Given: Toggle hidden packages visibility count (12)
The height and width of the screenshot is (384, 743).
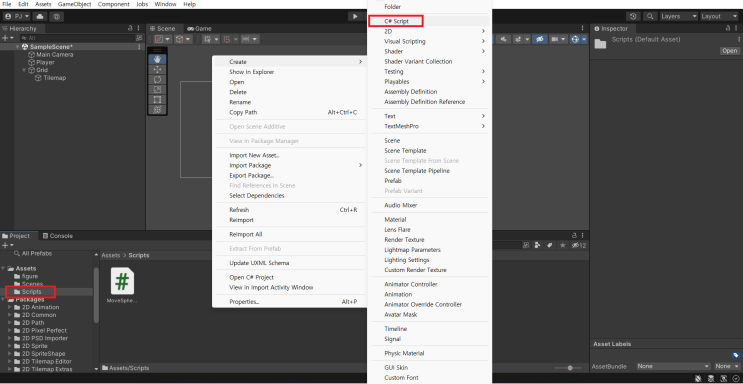Looking at the screenshot, I should click(x=579, y=245).
